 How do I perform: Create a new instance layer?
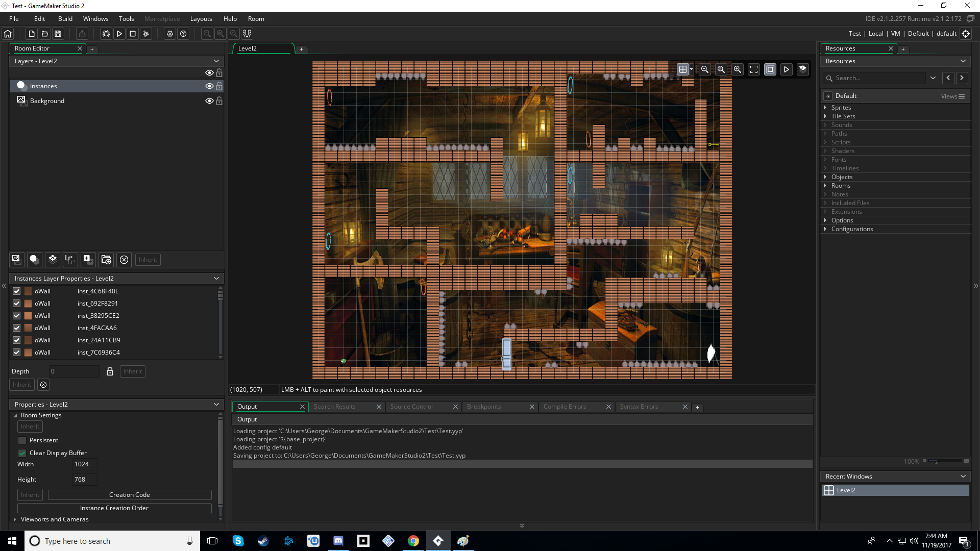click(34, 260)
